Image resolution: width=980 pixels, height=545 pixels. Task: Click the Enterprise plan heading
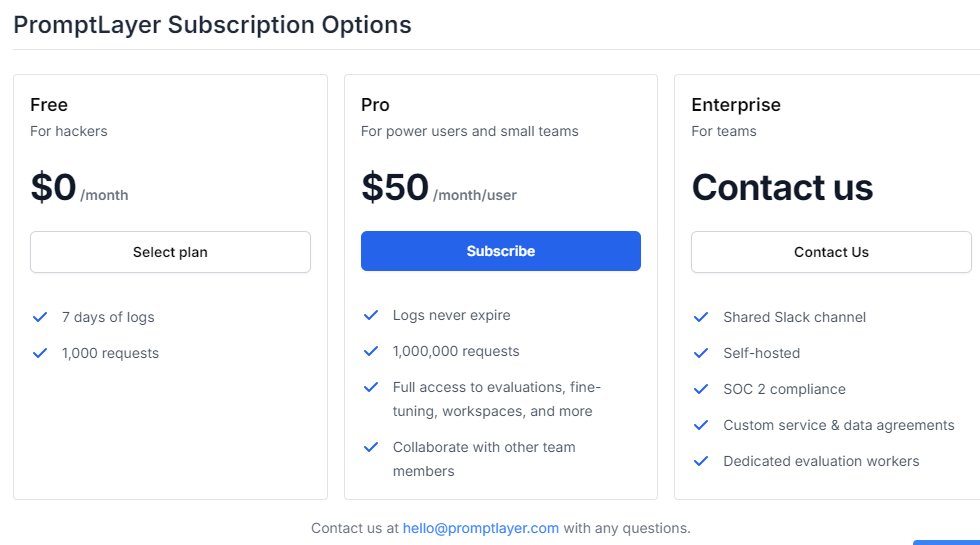tap(736, 105)
